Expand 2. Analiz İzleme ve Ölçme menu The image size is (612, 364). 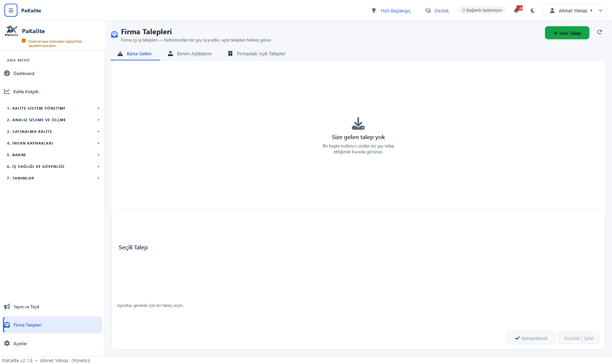coord(52,120)
